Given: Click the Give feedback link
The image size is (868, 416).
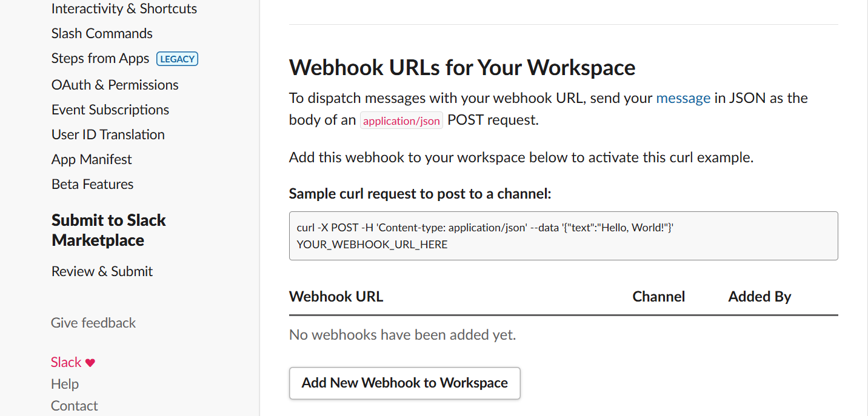Looking at the screenshot, I should [x=93, y=323].
